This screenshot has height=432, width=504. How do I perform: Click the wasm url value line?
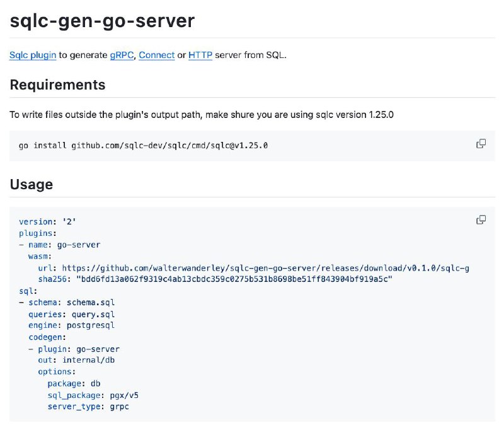[x=254, y=268]
